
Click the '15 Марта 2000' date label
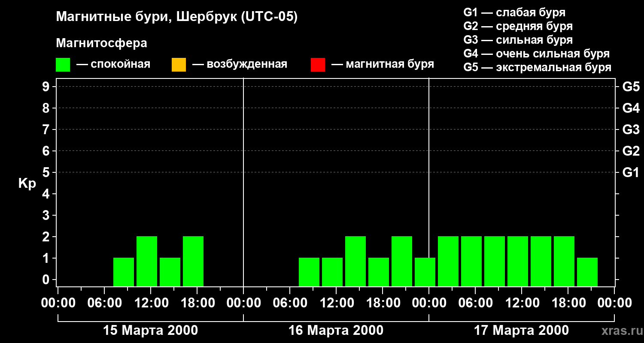tap(151, 330)
